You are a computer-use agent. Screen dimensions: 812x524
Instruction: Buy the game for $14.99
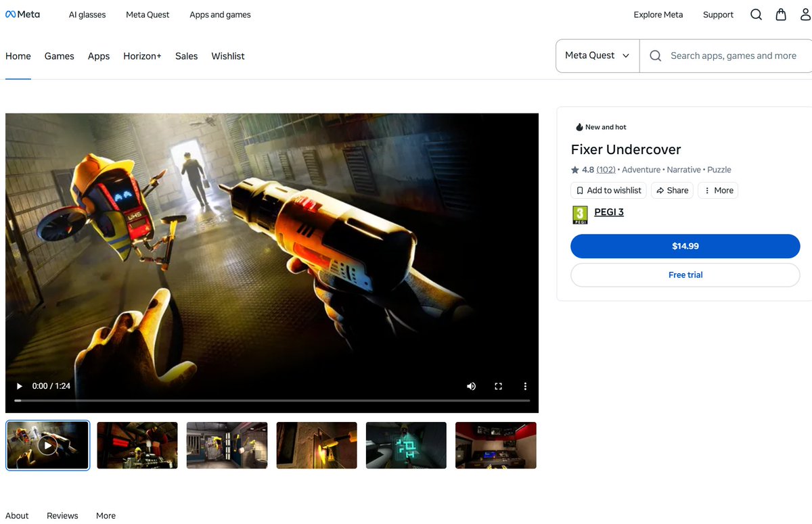pyautogui.click(x=685, y=246)
